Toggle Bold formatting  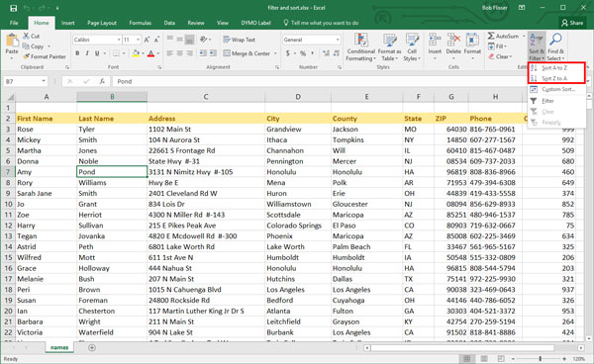(77, 53)
